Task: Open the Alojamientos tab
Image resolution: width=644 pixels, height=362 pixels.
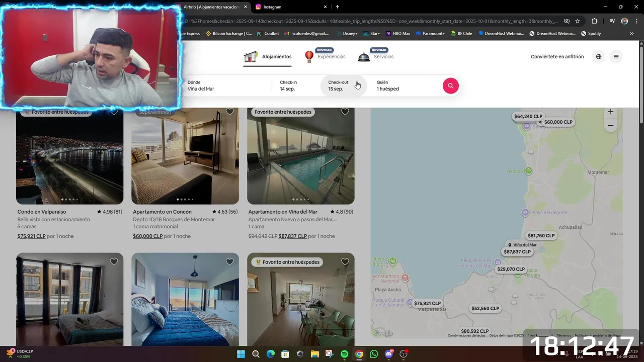Action: point(268,57)
